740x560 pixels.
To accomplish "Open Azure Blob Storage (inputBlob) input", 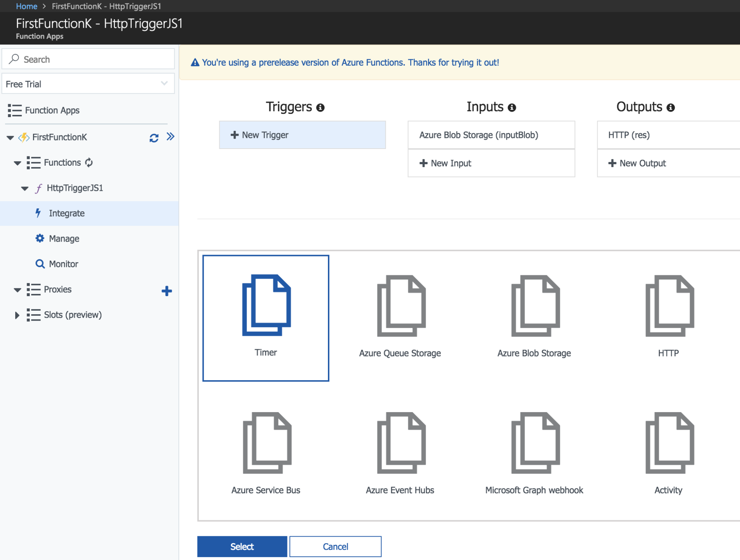I will click(x=491, y=135).
